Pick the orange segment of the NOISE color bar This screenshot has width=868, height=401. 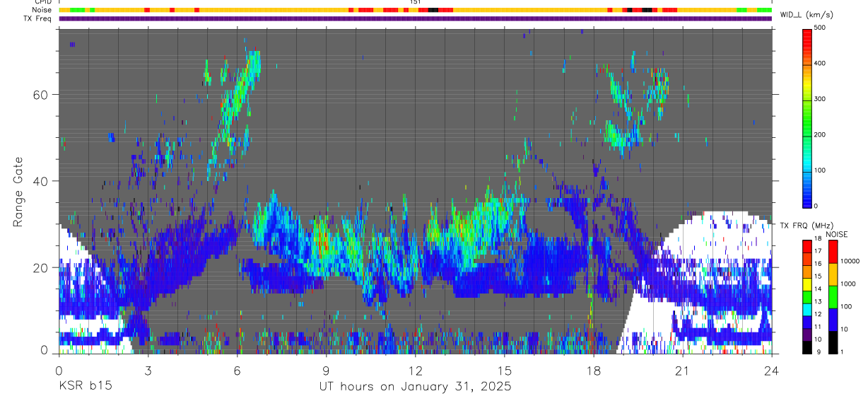tap(833, 274)
